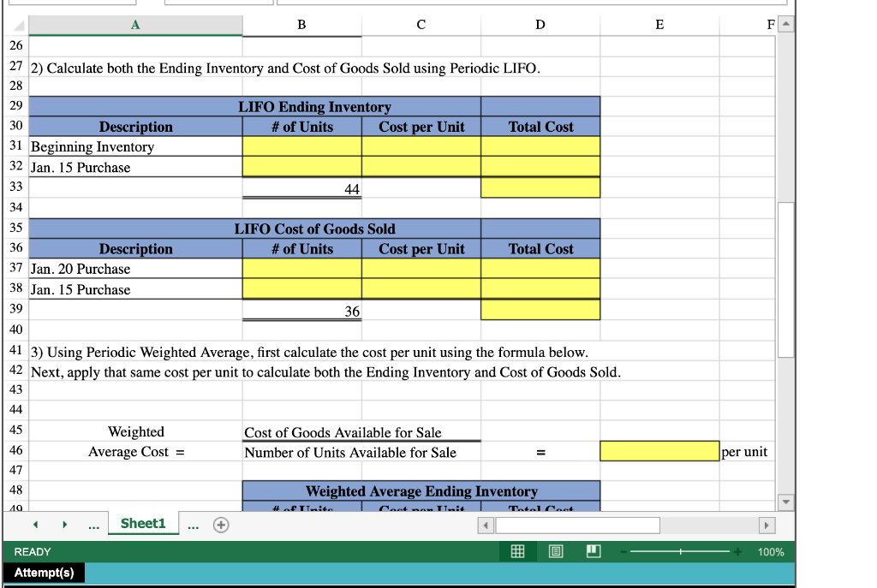Screen dimensions: 877x588
Task: Select the yellow weighted average cost cell
Action: coord(659,451)
